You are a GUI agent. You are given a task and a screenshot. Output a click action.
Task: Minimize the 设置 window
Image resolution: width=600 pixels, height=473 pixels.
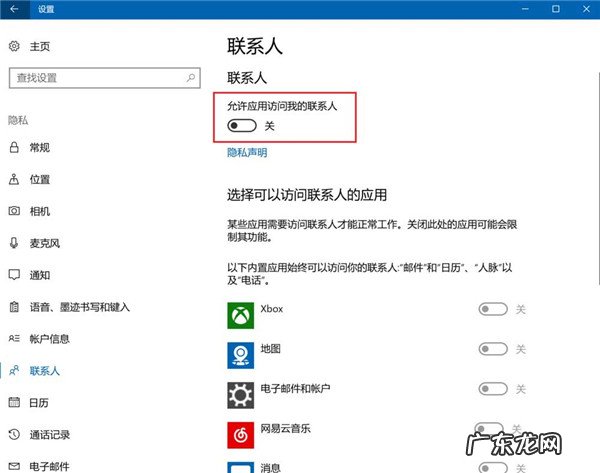coord(525,9)
